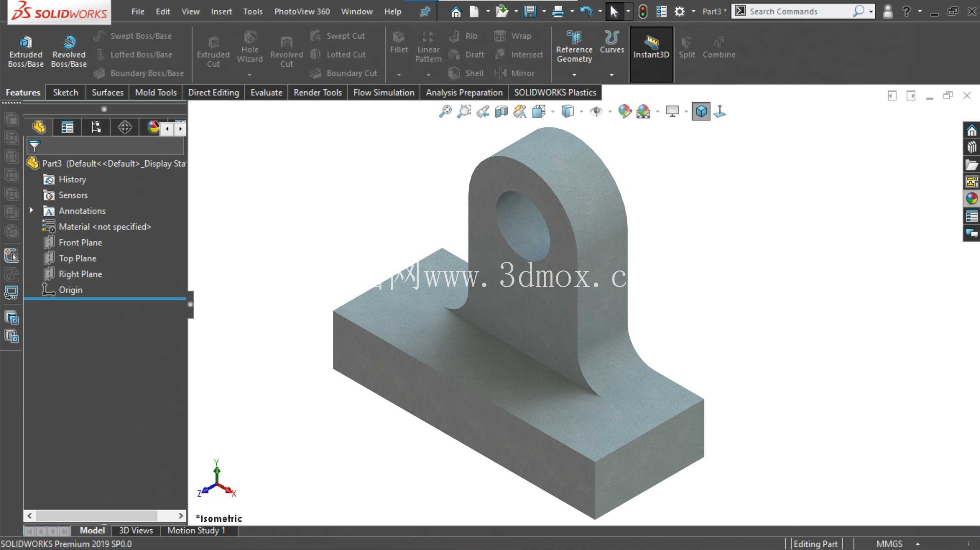
Task: Open the Evaluate ribbon tab
Action: click(x=266, y=92)
